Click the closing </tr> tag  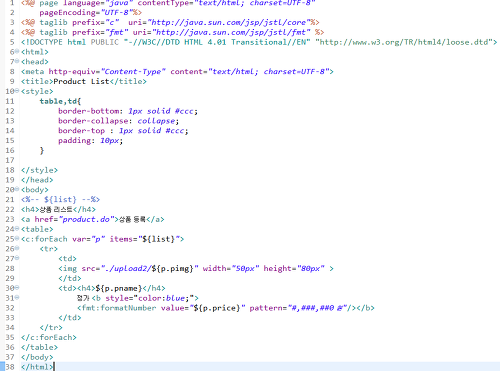coord(51,327)
